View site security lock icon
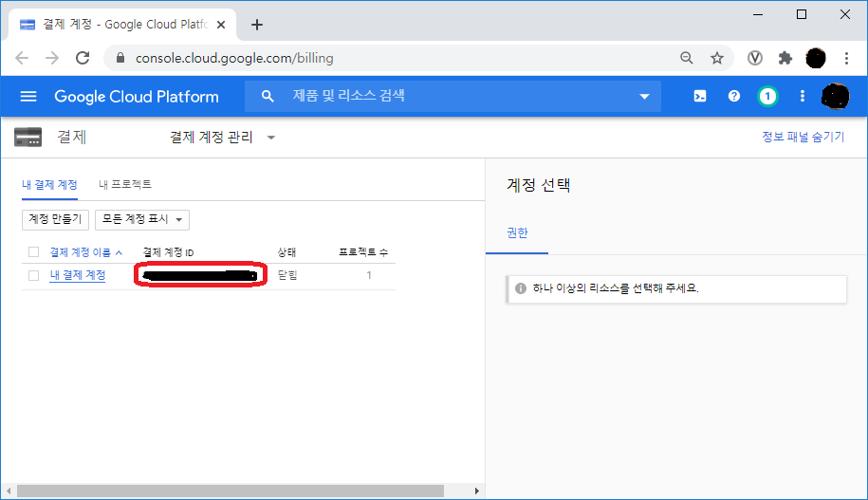Image resolution: width=868 pixels, height=500 pixels. 120,58
